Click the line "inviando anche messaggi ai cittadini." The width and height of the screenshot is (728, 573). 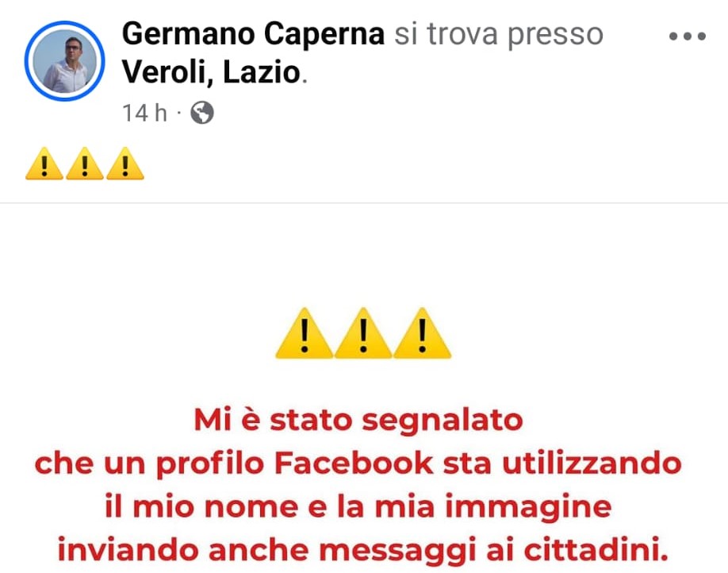[362, 550]
